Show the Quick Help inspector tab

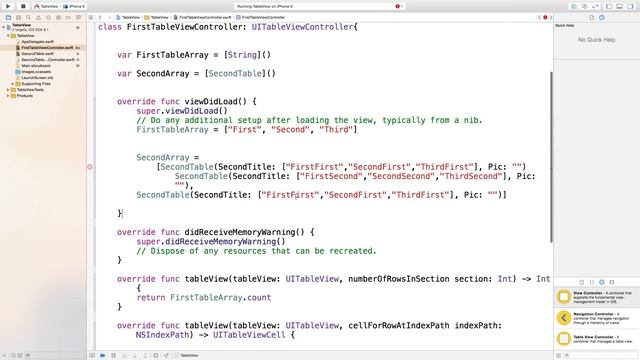[x=602, y=18]
